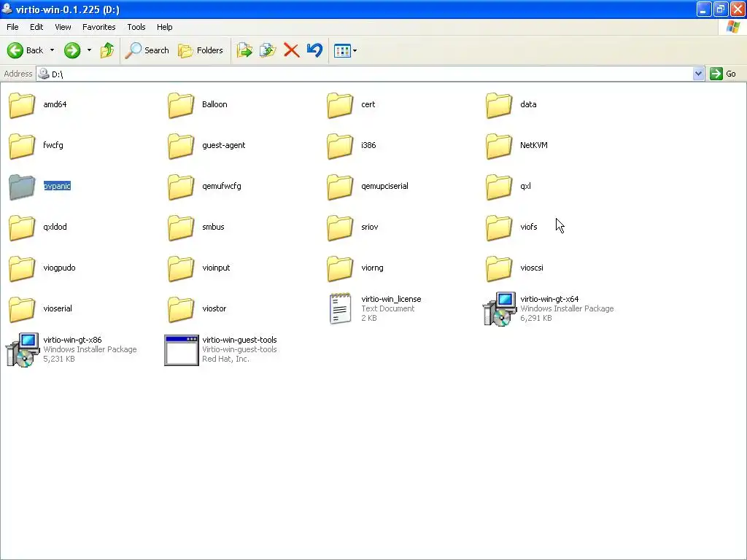This screenshot has height=560, width=747.
Task: Click the virtio-win_license file name
Action: pyautogui.click(x=391, y=299)
